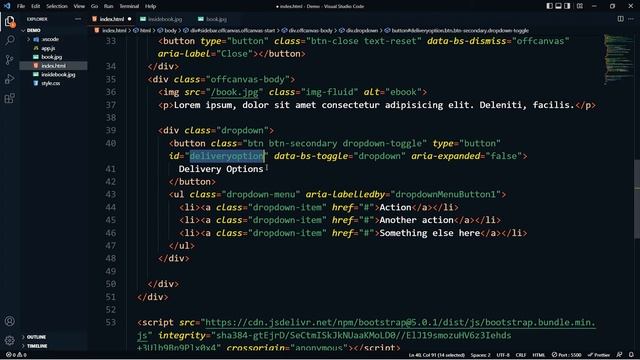Click the Go Live Port 5500 status item
This screenshot has height=360, width=640.
[566, 355]
